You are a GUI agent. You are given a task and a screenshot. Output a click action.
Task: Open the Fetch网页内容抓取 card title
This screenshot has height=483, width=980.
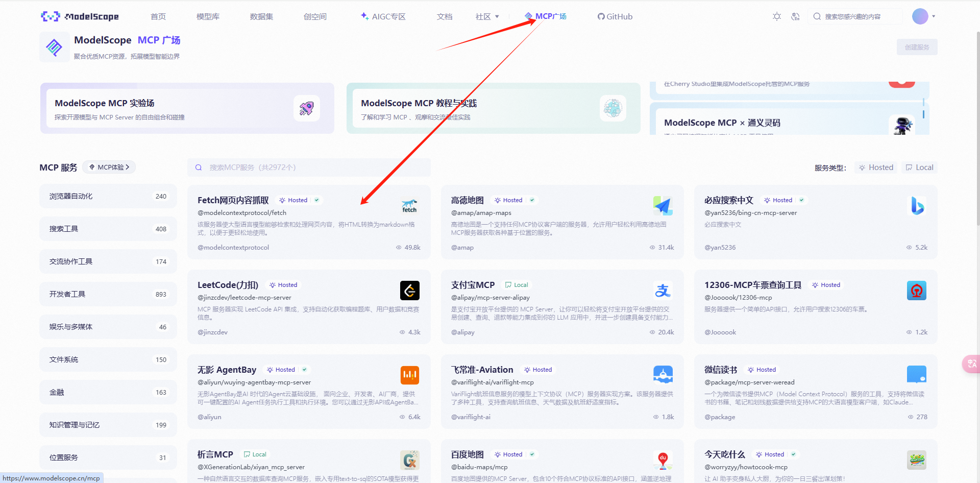pos(233,200)
